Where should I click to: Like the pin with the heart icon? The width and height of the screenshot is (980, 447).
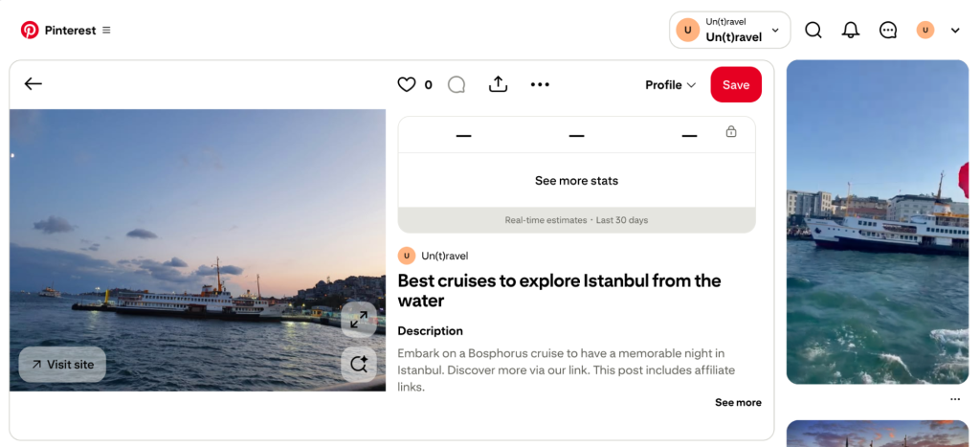point(406,84)
